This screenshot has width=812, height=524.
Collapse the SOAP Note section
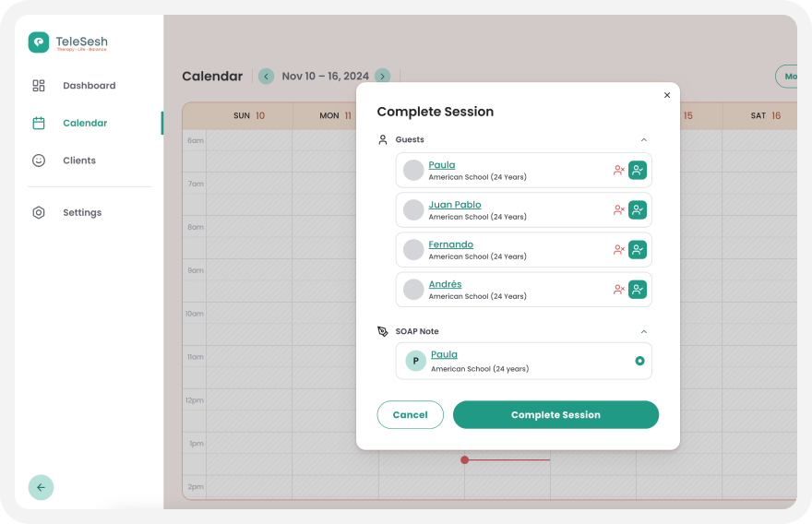coord(644,332)
